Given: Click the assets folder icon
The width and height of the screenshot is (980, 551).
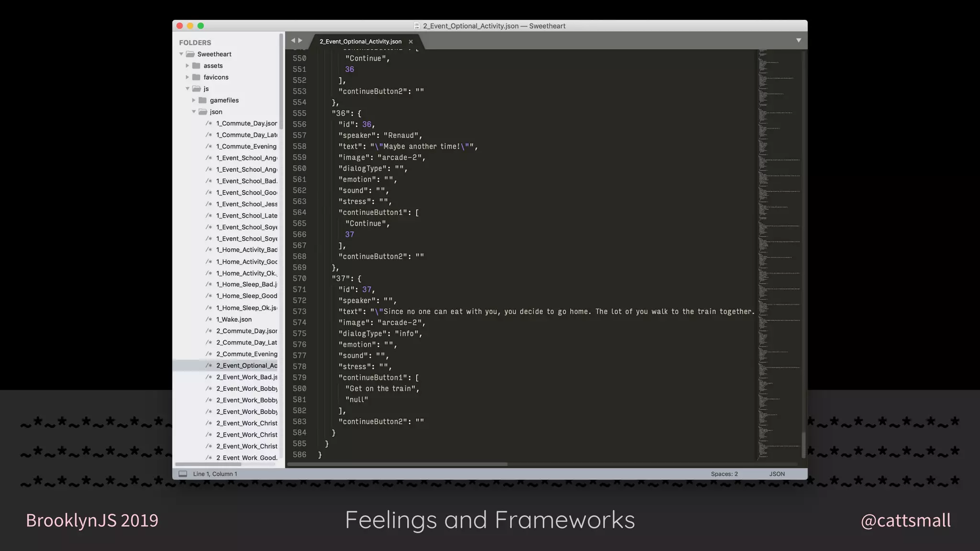Looking at the screenshot, I should click(196, 66).
